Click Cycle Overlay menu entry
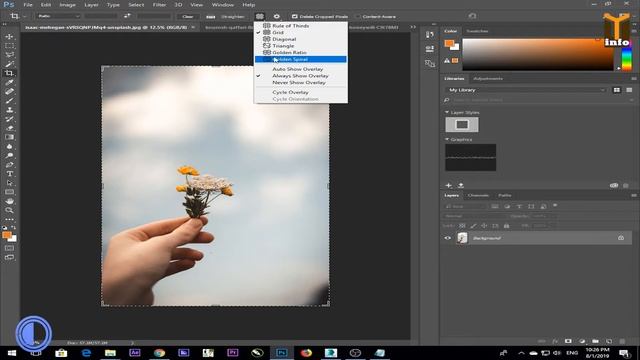 (x=290, y=92)
